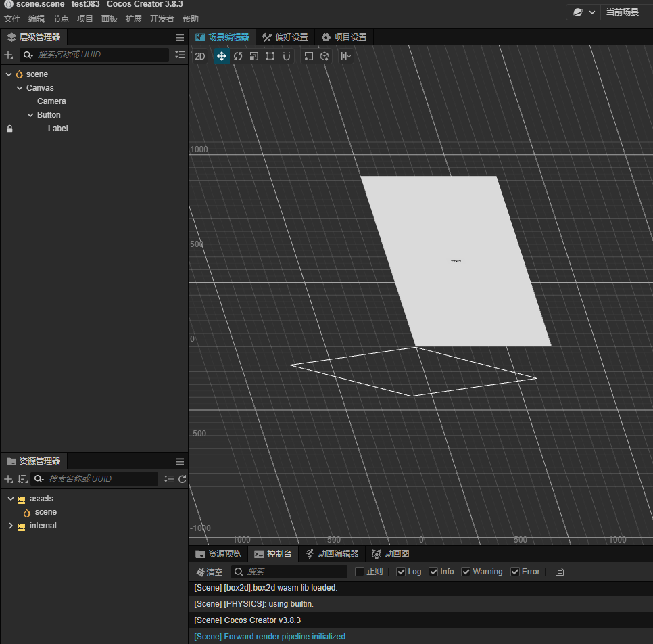Open the 节点 menu
This screenshot has width=653, height=644.
point(61,19)
